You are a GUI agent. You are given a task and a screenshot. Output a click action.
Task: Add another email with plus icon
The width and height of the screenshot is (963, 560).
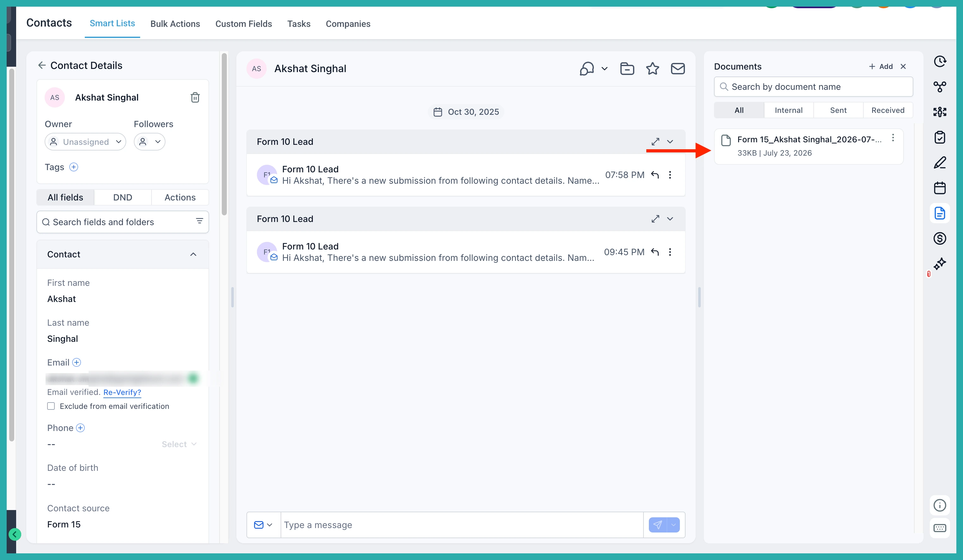(77, 362)
